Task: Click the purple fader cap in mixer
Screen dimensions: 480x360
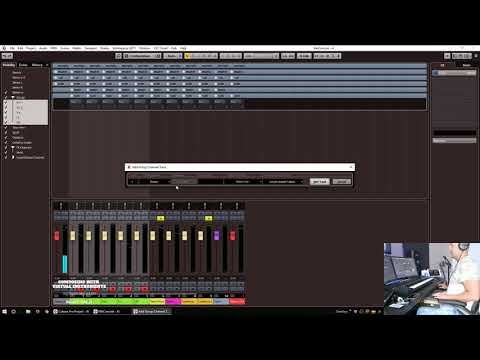Action: (x=217, y=235)
